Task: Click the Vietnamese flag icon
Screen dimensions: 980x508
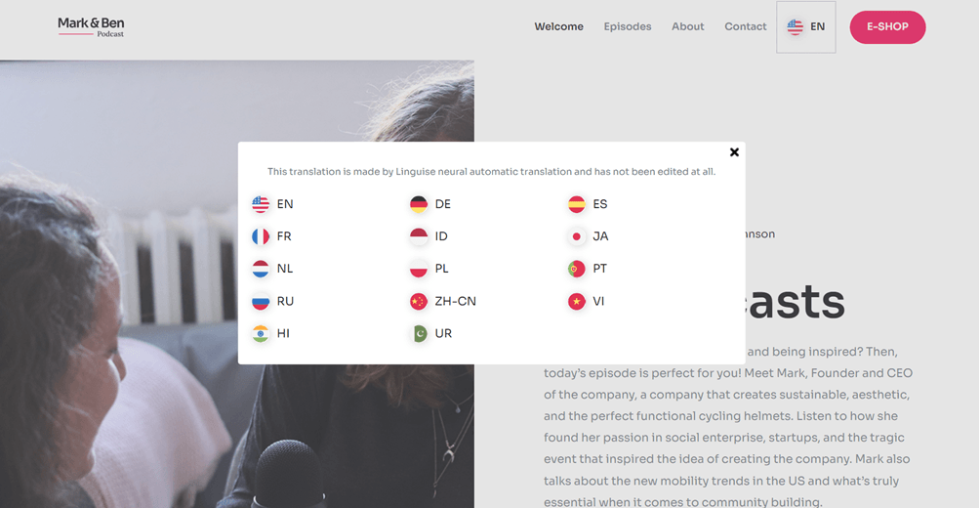Action: [577, 301]
